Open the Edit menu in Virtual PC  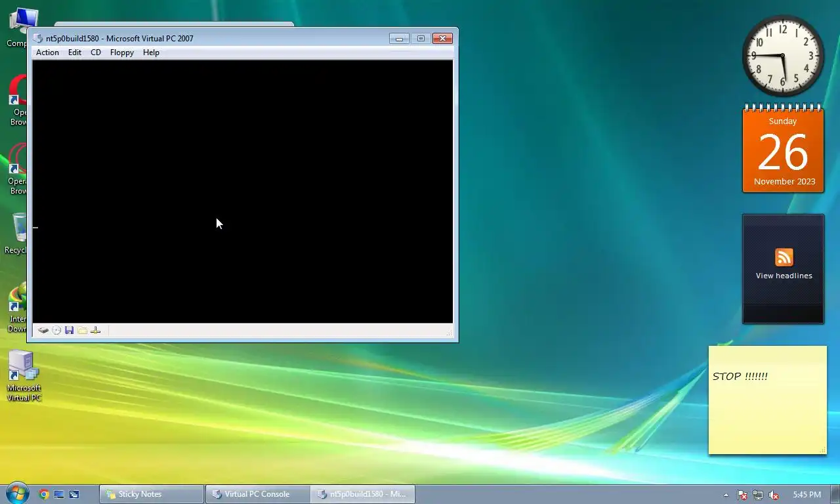[75, 52]
